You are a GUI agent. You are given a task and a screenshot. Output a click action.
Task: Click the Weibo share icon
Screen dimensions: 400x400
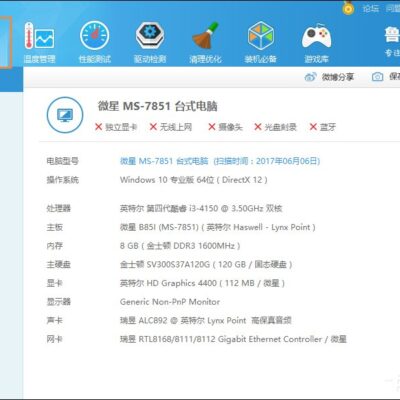coord(310,77)
